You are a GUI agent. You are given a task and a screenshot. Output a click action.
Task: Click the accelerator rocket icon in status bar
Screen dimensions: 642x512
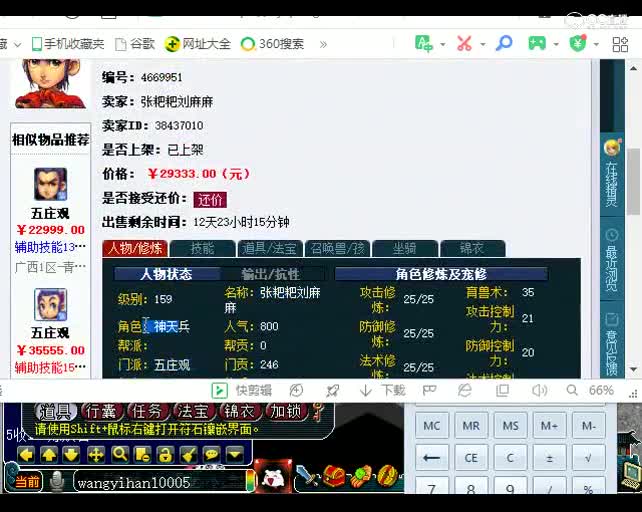click(x=332, y=391)
